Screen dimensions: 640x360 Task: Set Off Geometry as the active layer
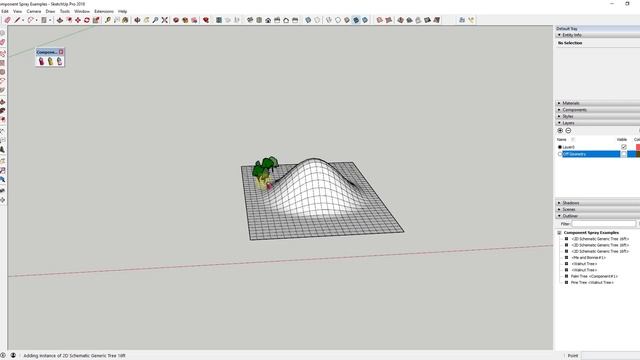pos(560,154)
